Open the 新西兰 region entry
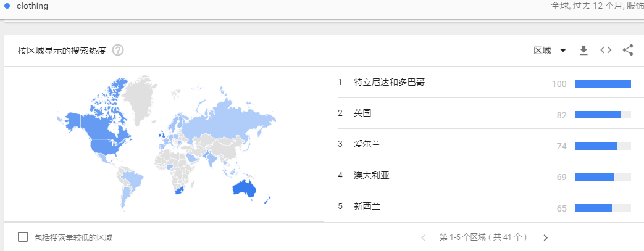The image size is (644, 251). [367, 207]
